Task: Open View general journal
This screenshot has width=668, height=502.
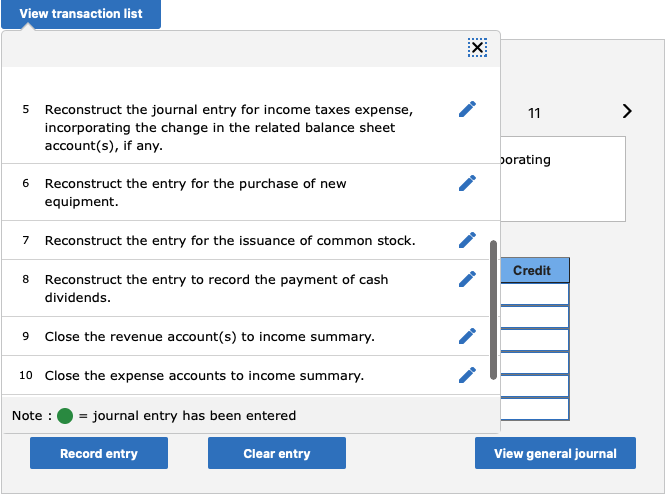Action: point(555,453)
